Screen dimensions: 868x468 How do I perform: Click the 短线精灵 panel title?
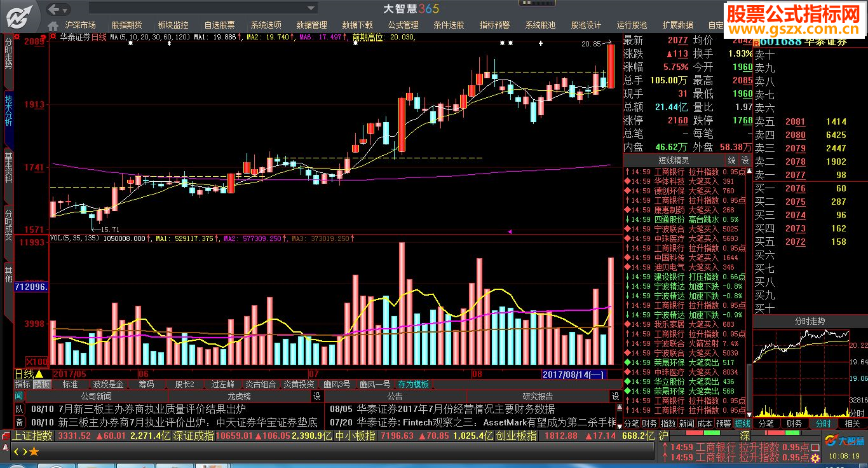674,160
